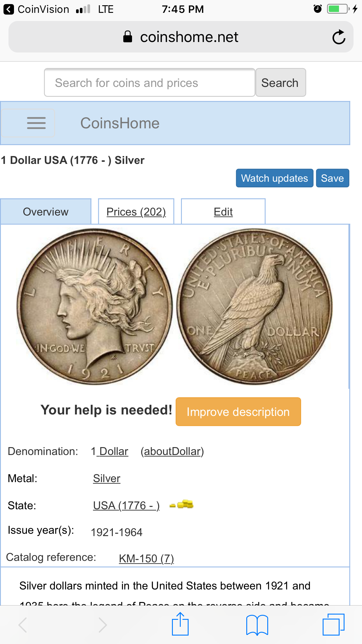Screen dimensions: 362x644
Task: Reload the coinshome.net page
Action: point(339,37)
